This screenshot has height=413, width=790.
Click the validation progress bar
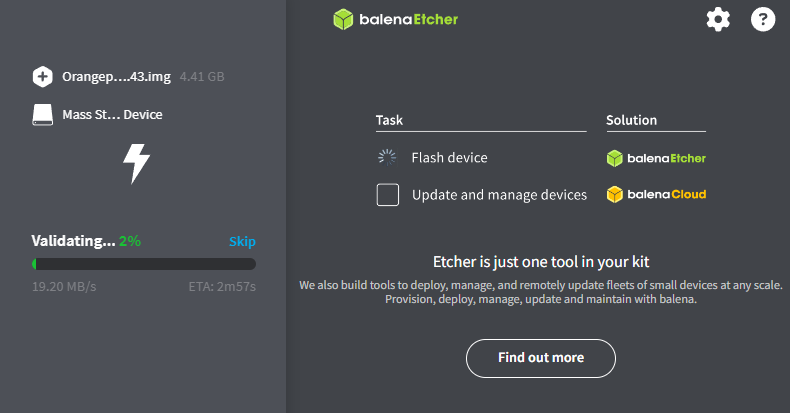pyautogui.click(x=143, y=264)
